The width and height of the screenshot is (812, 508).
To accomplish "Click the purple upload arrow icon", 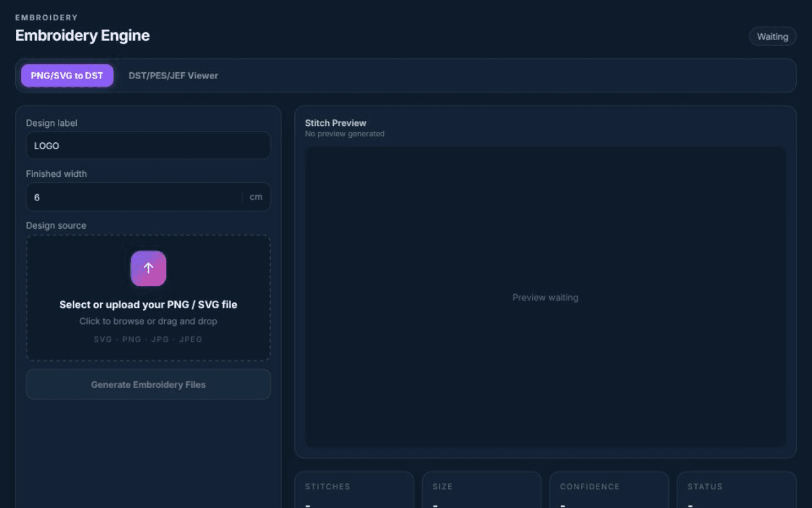I will [x=148, y=268].
